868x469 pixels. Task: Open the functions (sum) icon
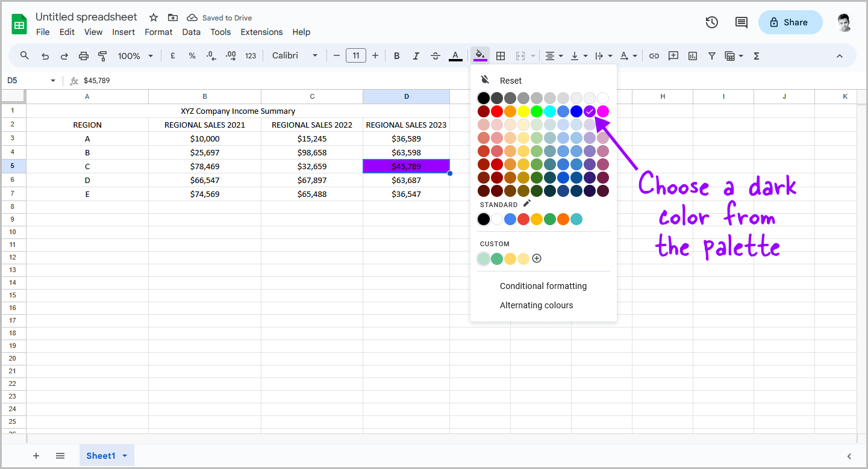tap(756, 55)
